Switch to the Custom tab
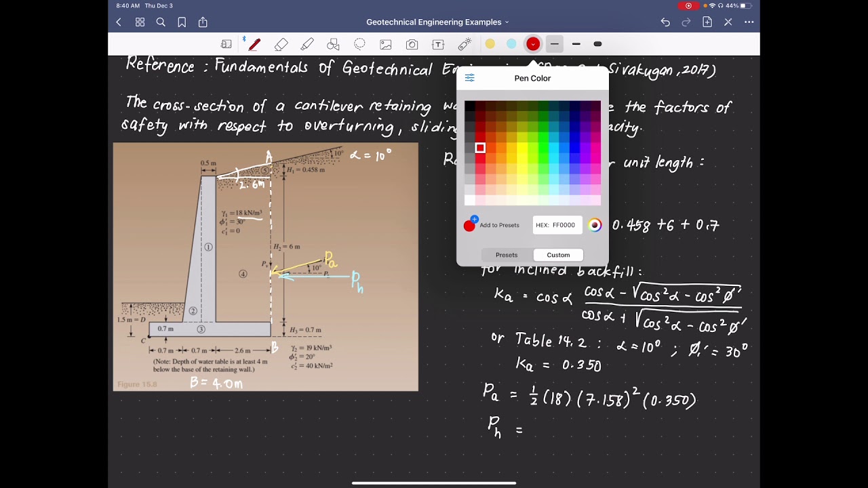The width and height of the screenshot is (868, 488). pyautogui.click(x=558, y=255)
